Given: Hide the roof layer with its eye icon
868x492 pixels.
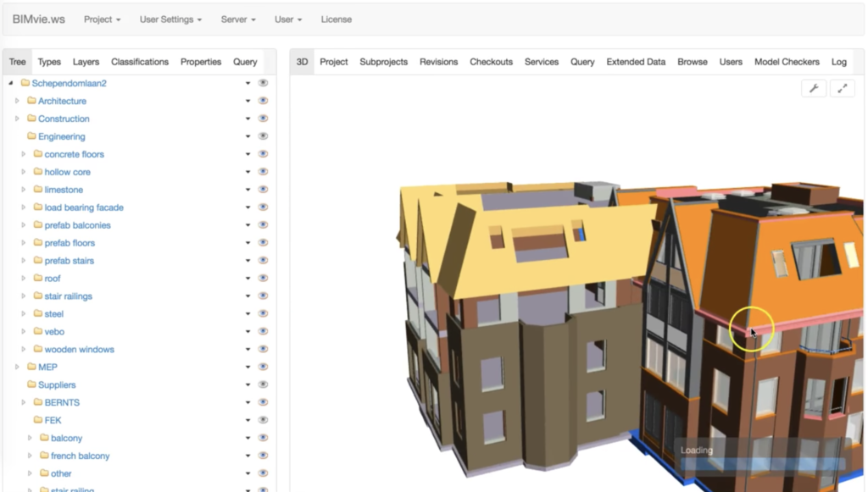Looking at the screenshot, I should tap(263, 278).
